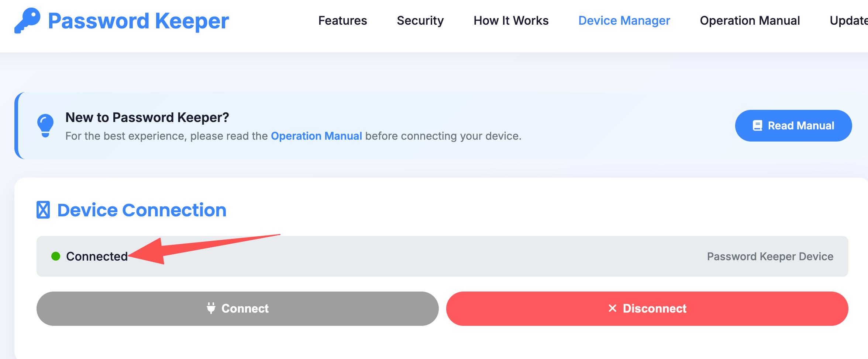Click the green connected status dot
868x359 pixels.
(x=56, y=256)
